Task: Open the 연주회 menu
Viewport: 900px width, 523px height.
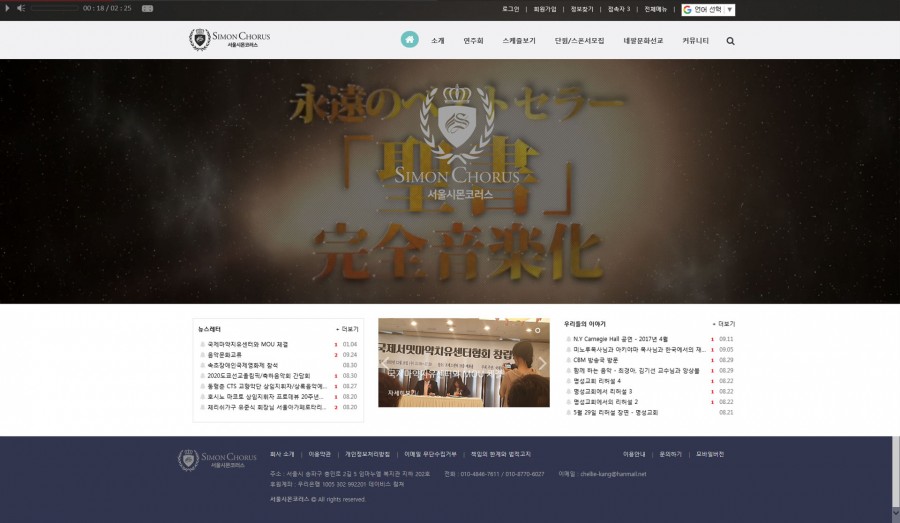Action: click(473, 41)
